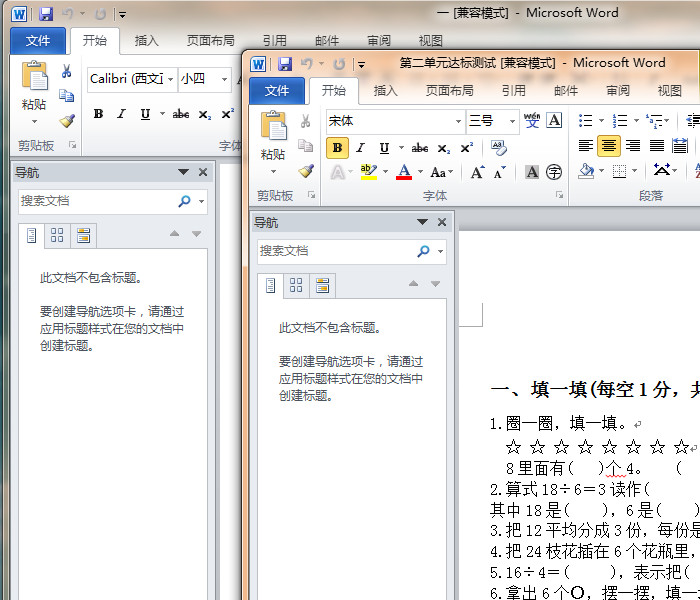Open 视图 tab in back window

[431, 41]
